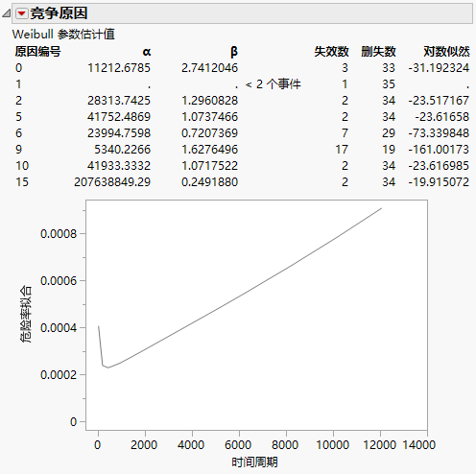The image size is (476, 474).
Task: Select log-likelihood value -19.915072
Action: (x=439, y=182)
